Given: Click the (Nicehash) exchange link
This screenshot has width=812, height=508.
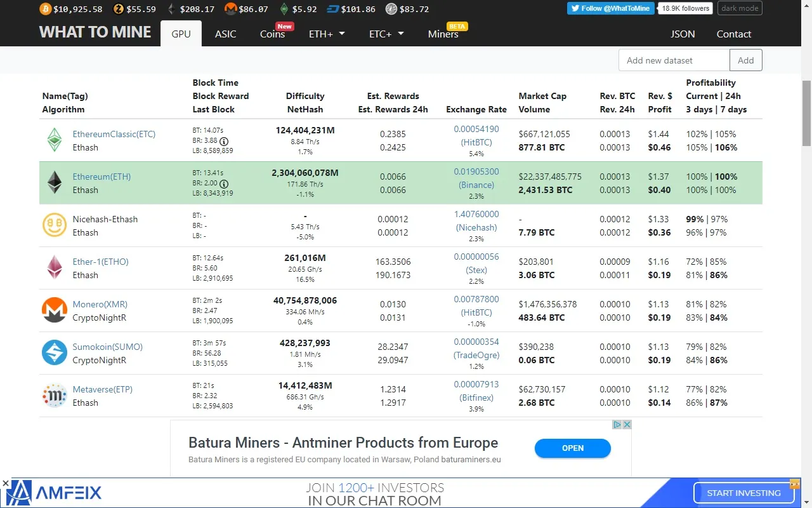Looking at the screenshot, I should click(476, 227).
